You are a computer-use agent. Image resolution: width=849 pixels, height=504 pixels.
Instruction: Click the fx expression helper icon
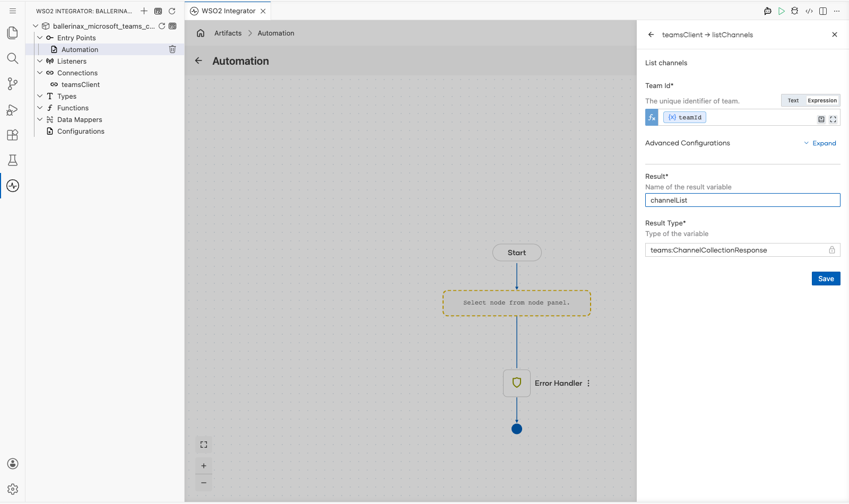coord(652,117)
